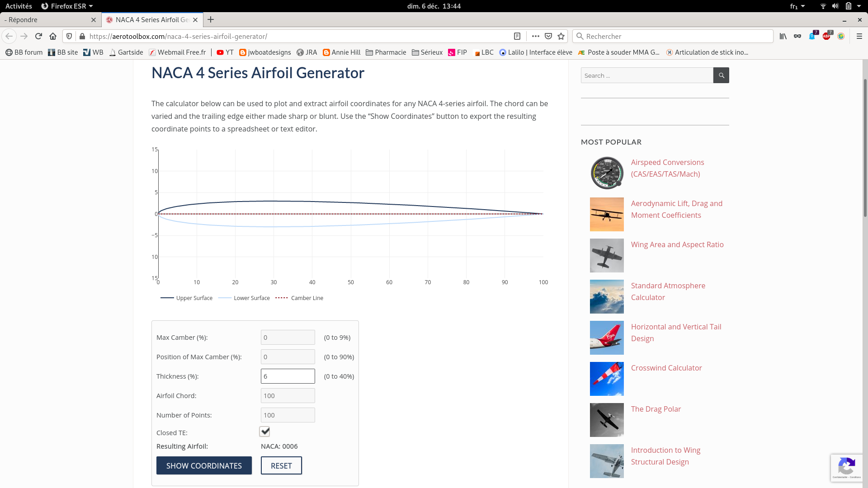Toggle Upper Surface series in legend

pos(186,298)
